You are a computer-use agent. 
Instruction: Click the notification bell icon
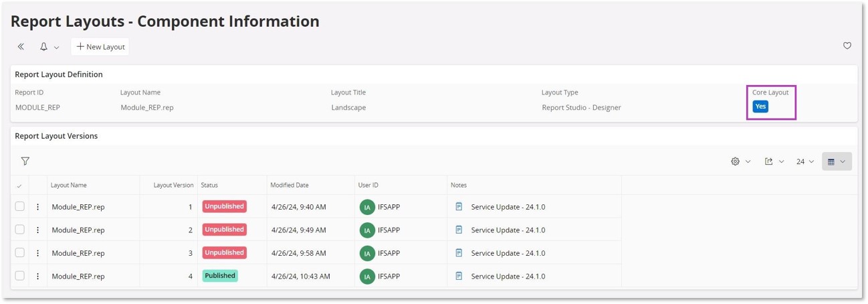pos(43,47)
